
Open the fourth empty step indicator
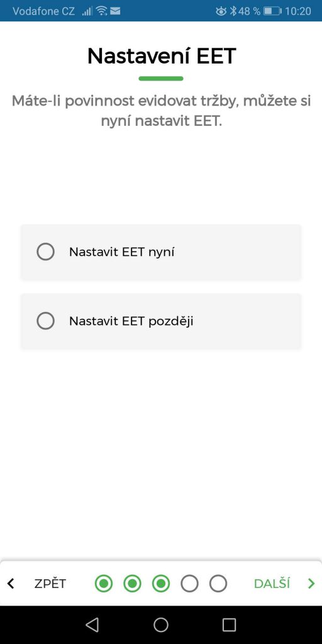[189, 583]
